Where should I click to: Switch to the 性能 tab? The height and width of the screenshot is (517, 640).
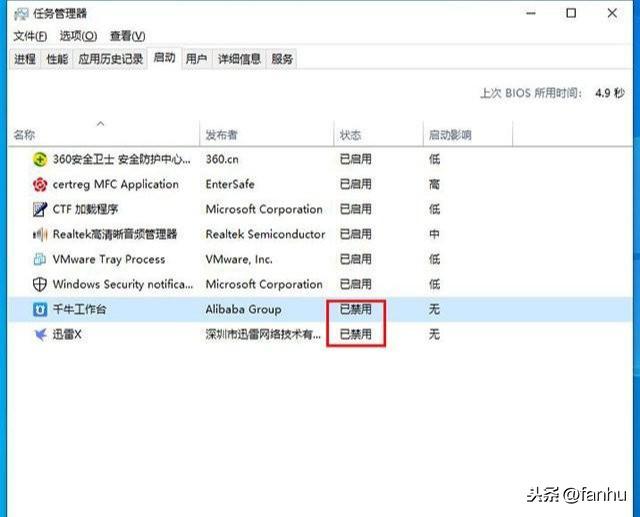click(x=57, y=59)
